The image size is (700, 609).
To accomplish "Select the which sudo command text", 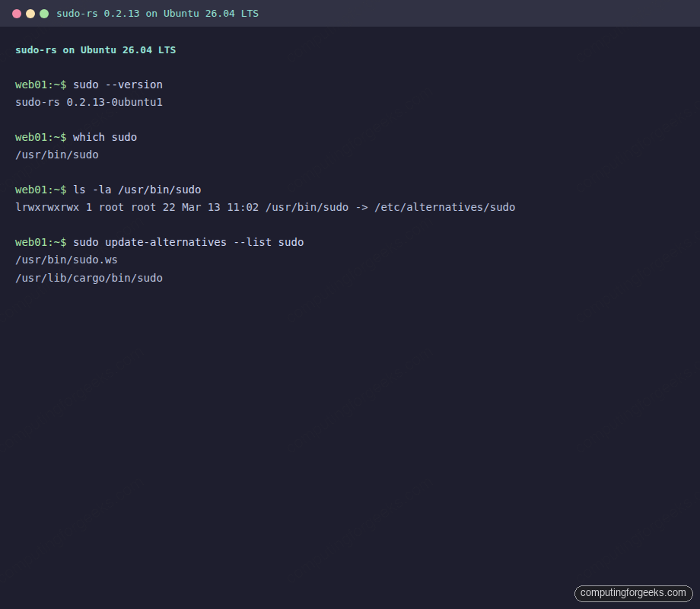I will coord(106,137).
